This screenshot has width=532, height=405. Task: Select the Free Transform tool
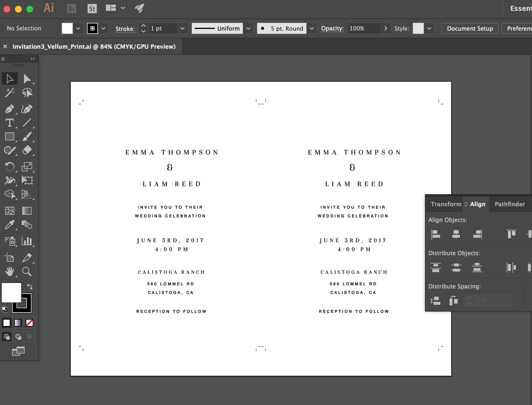pyautogui.click(x=27, y=180)
